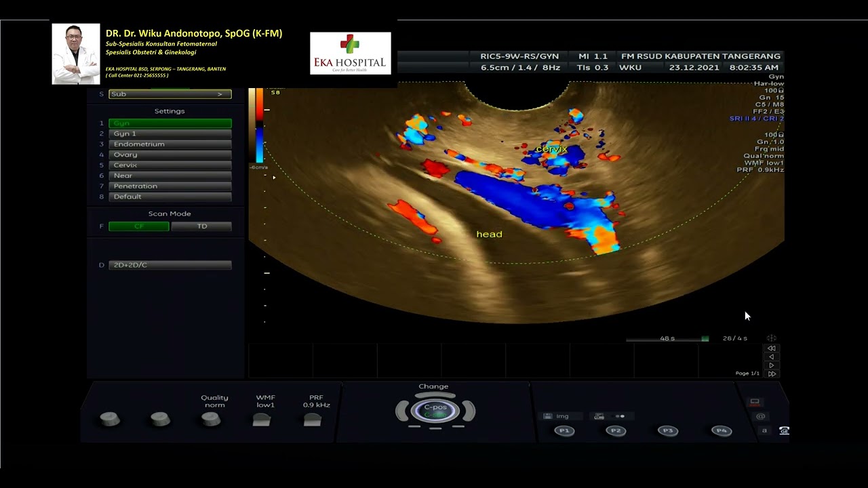Click the first empty clipboard thumbnail slot
The image size is (868, 488).
280,361
